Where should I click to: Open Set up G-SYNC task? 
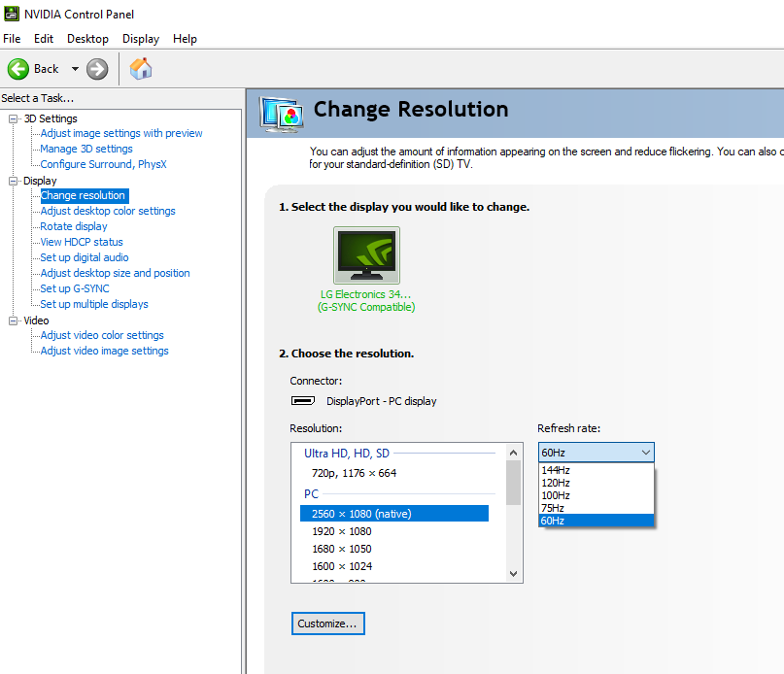pyautogui.click(x=75, y=288)
